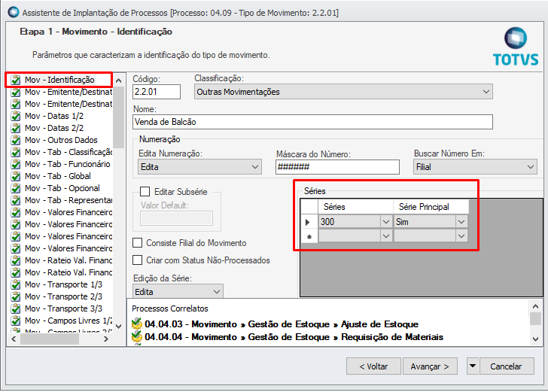
Task: Click the Cancelar button
Action: (507, 366)
